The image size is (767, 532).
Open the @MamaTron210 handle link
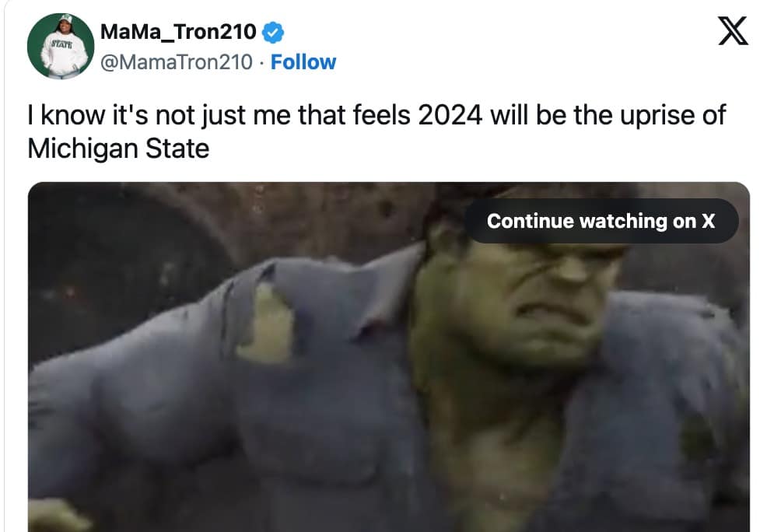[177, 62]
